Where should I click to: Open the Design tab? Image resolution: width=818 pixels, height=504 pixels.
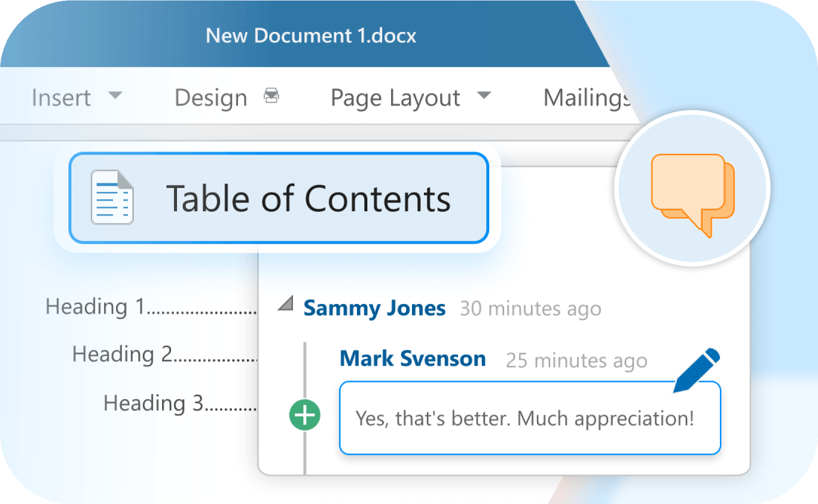point(210,97)
